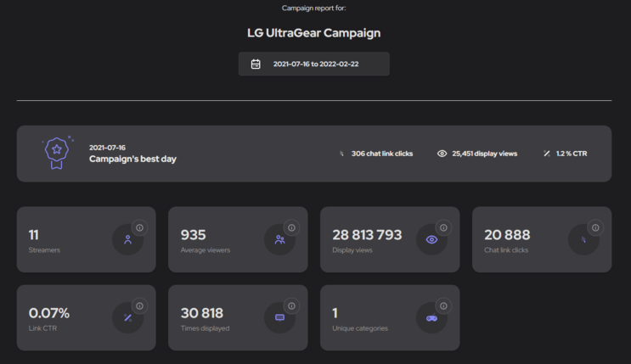
Task: Click the percent icon on Link CTR card
Action: (x=127, y=317)
